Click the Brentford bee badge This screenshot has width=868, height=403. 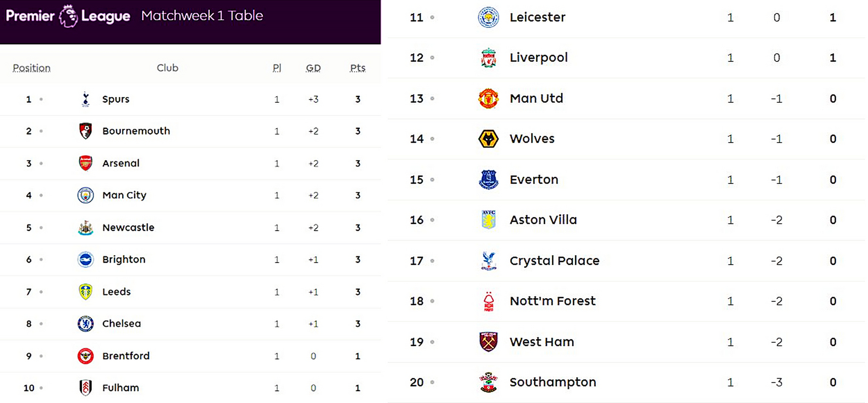tap(86, 356)
